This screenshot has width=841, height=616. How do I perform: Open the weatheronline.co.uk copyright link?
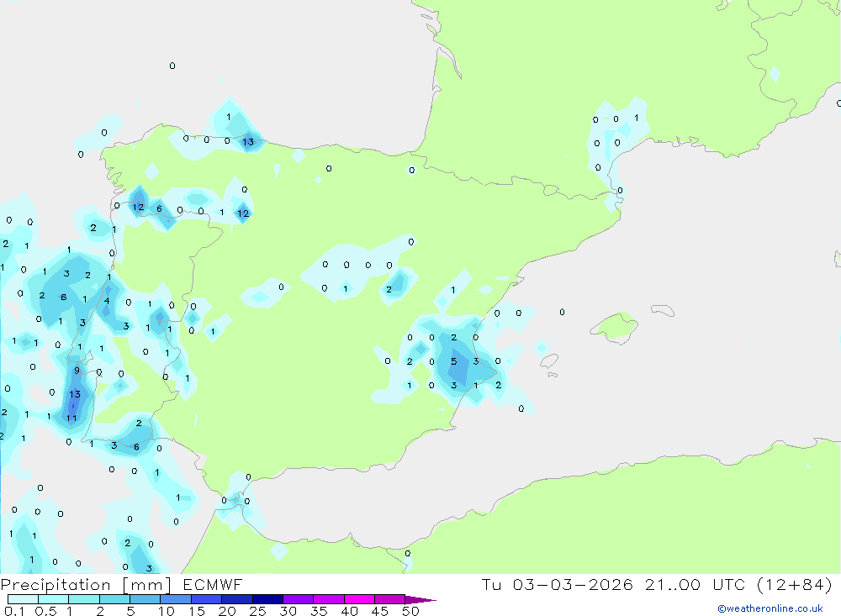pyautogui.click(x=770, y=608)
